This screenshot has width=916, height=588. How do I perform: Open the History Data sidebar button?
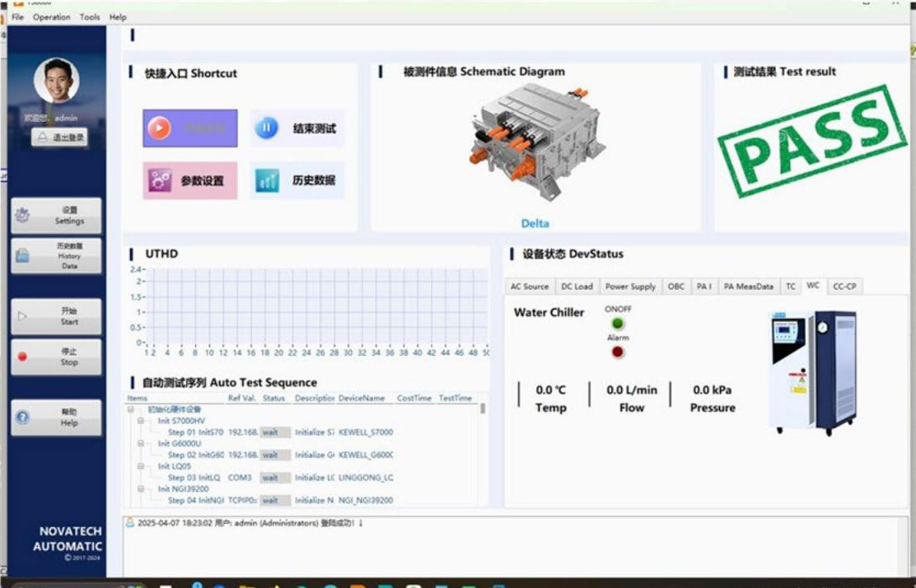56,256
